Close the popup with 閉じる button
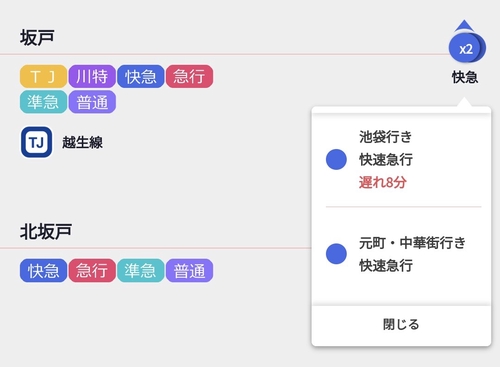The height and width of the screenshot is (367, 500). [x=401, y=324]
